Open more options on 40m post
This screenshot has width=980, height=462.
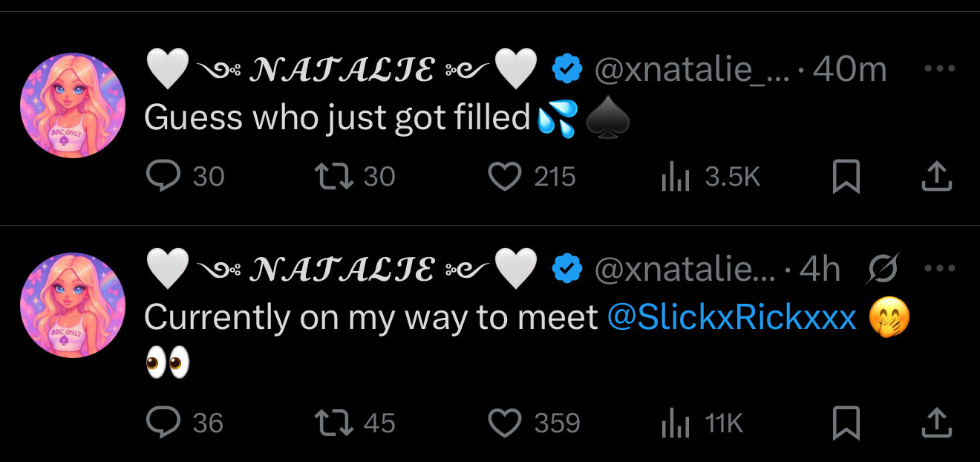coord(939,68)
